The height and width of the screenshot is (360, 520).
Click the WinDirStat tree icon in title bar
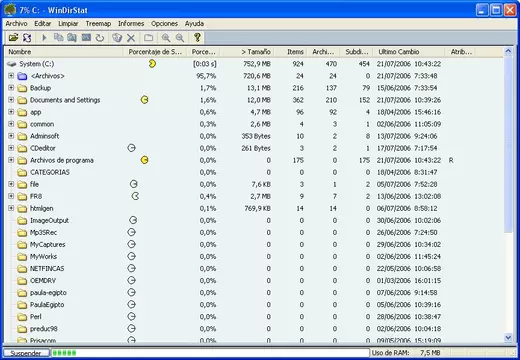click(x=10, y=10)
